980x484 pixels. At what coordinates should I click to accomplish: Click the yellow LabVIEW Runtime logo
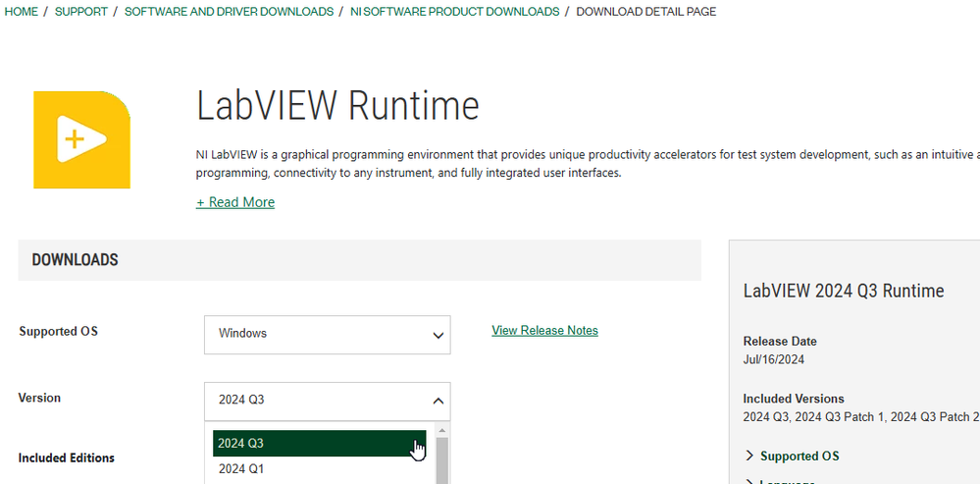pos(81,139)
